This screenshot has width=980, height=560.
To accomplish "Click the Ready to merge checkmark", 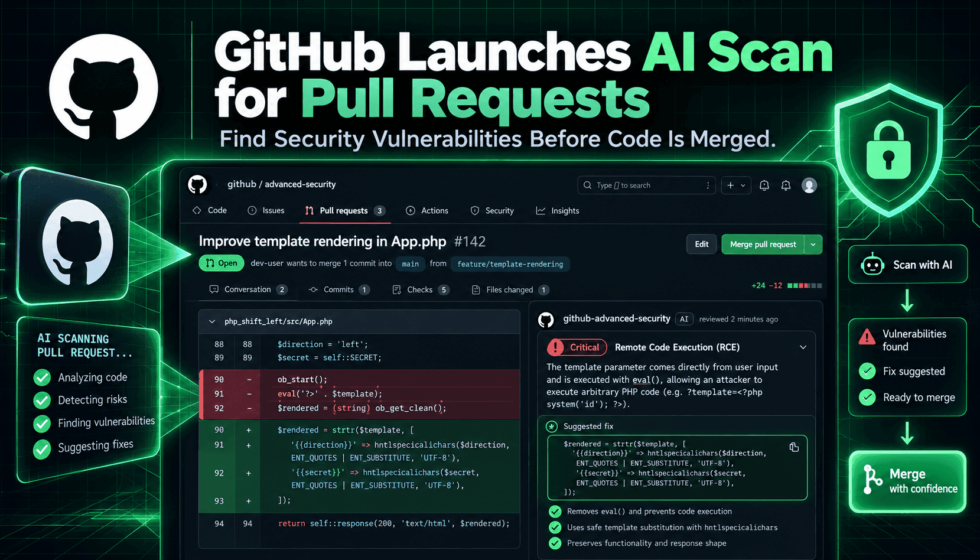I will [867, 397].
